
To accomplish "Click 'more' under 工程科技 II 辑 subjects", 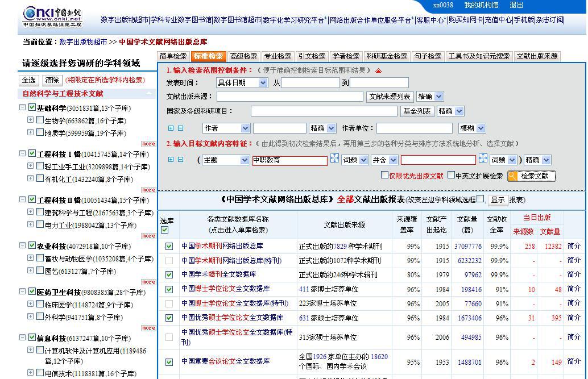I will [x=148, y=236].
